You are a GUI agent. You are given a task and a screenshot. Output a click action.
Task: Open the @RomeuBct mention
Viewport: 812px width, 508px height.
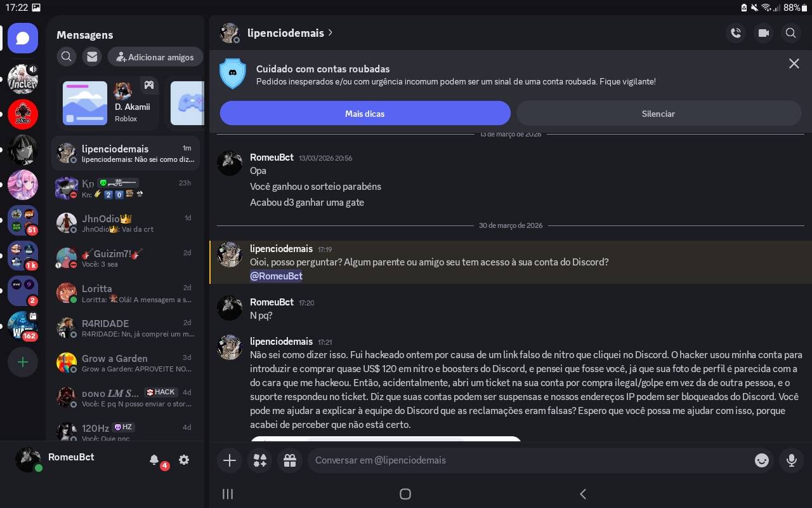pyautogui.click(x=276, y=276)
